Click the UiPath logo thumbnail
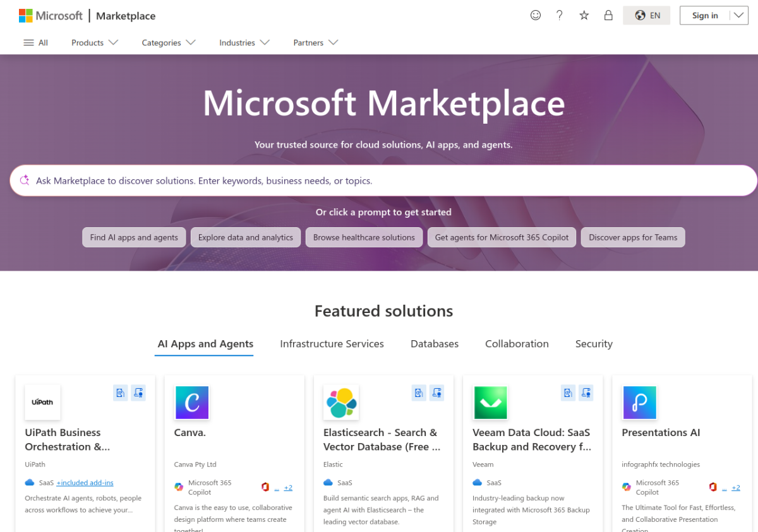This screenshot has height=532, width=758. (43, 402)
